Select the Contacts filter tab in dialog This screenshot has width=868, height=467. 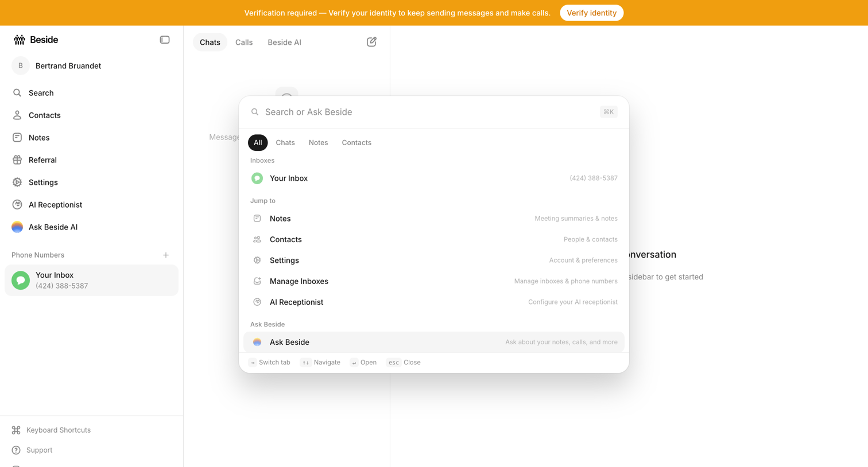pyautogui.click(x=356, y=143)
